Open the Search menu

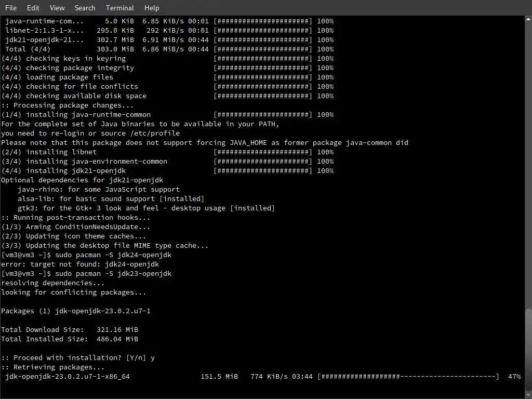85,8
